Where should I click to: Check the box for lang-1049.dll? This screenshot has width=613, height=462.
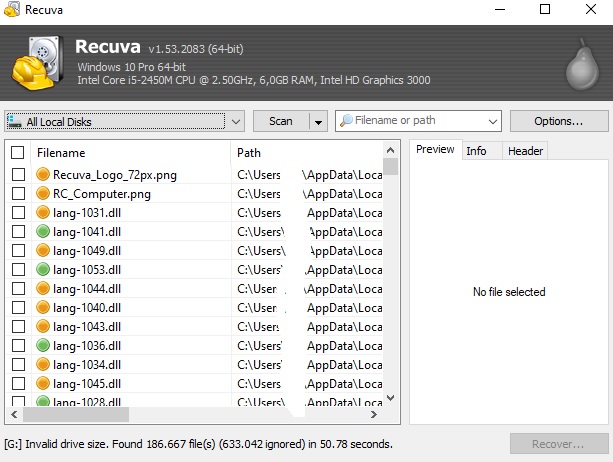pyautogui.click(x=18, y=250)
